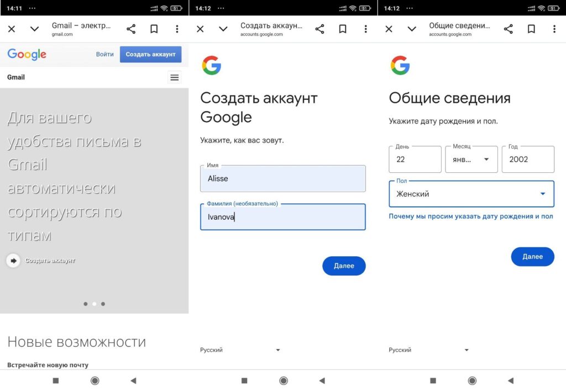The height and width of the screenshot is (392, 566).
Task: Expand the Пол dropdown showing Женский
Action: click(471, 194)
